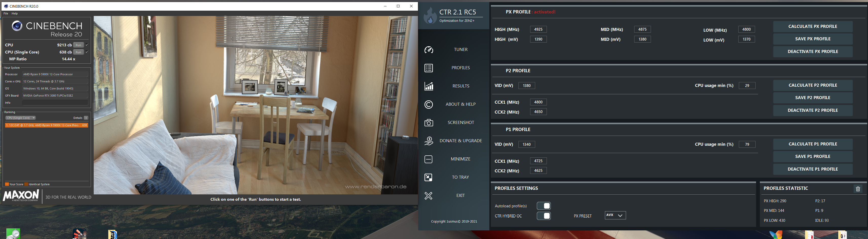Clear profiles statistic with the trash icon

pyautogui.click(x=858, y=189)
